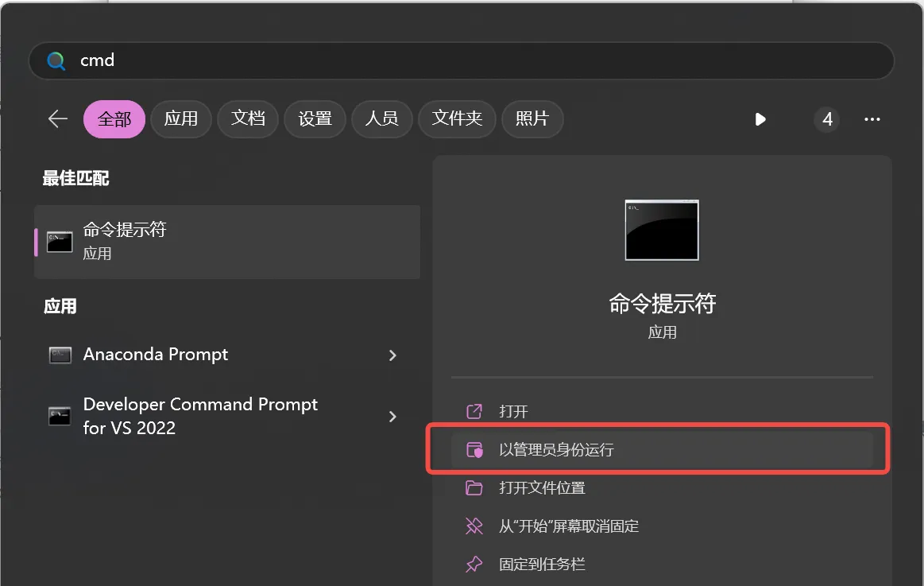Select the 全部 filter tab
Image resolution: width=924 pixels, height=586 pixels.
[x=114, y=119]
